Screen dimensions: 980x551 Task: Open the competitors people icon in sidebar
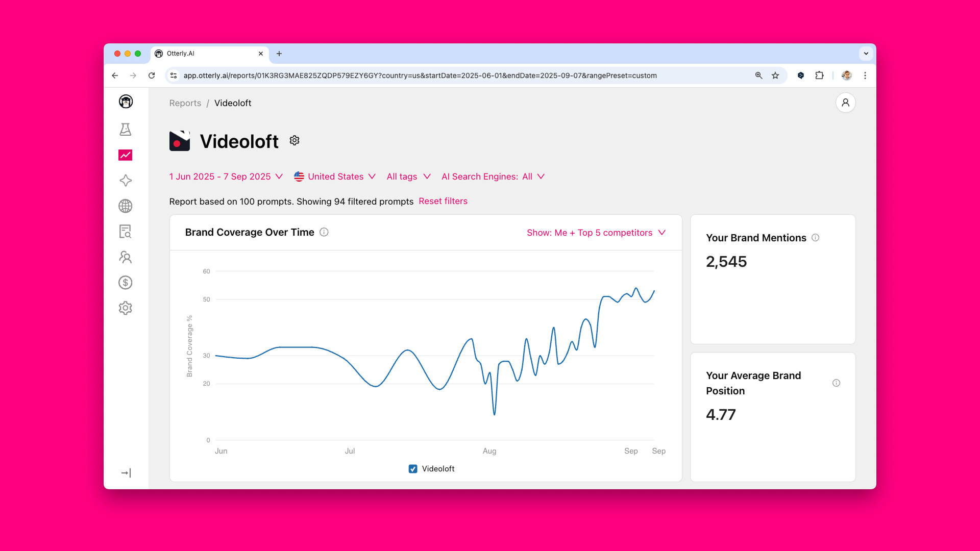[x=126, y=257]
